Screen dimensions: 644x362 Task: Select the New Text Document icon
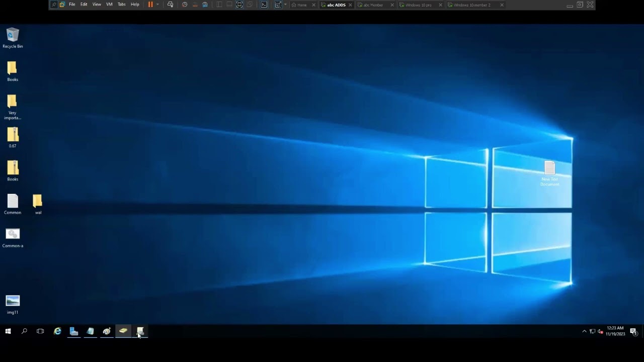point(549,173)
